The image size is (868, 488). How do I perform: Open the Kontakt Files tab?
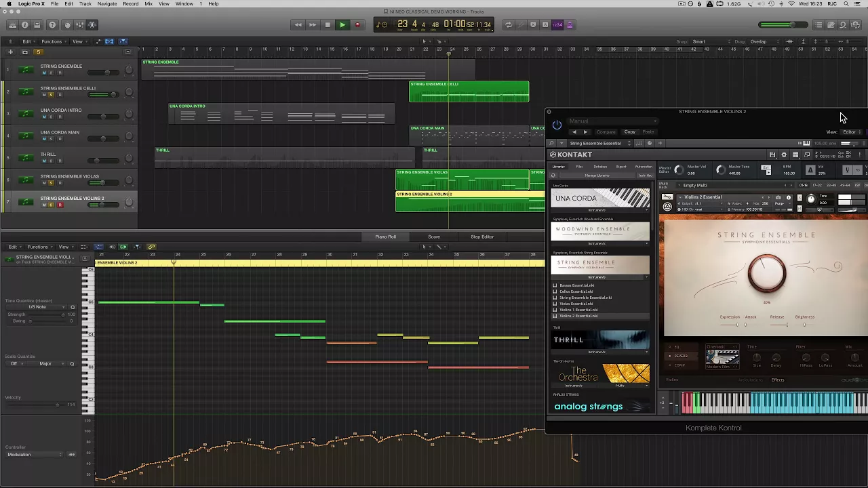pyautogui.click(x=579, y=167)
